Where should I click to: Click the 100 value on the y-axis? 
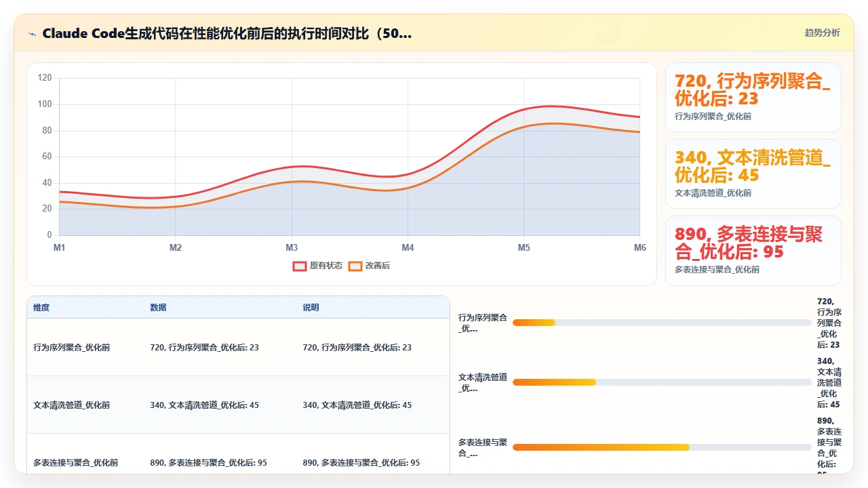coord(45,104)
